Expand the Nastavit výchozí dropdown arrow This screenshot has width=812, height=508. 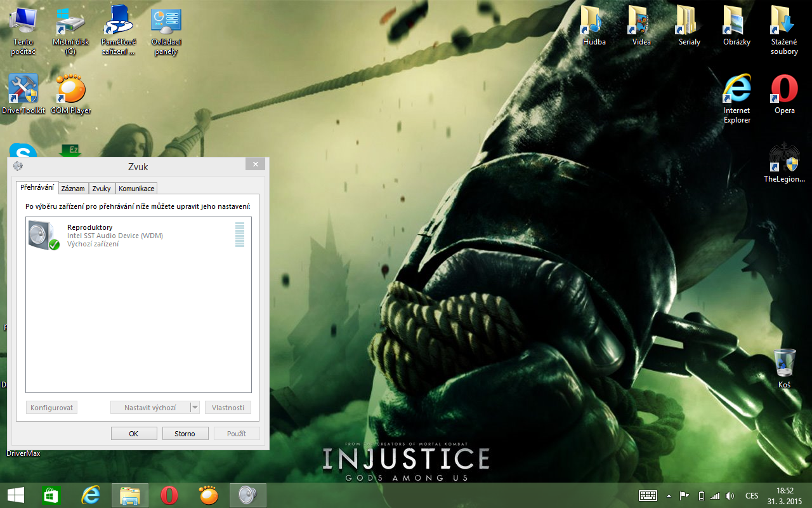pyautogui.click(x=195, y=408)
